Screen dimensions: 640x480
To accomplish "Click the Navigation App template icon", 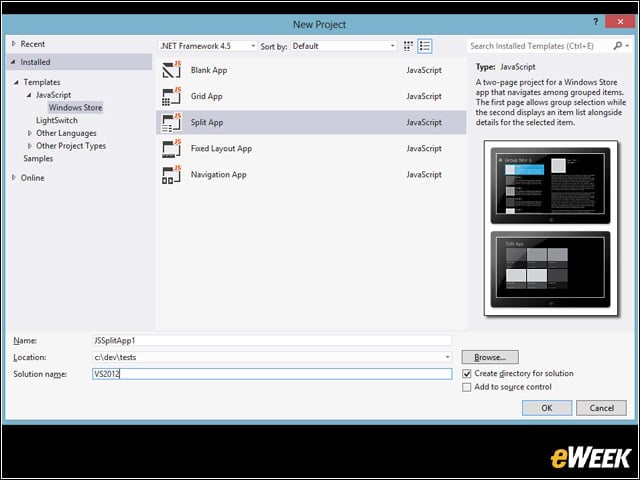I will tap(171, 174).
